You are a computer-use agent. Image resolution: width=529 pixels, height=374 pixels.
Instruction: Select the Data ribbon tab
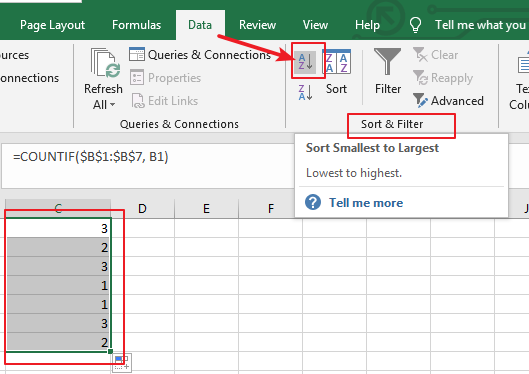click(200, 25)
